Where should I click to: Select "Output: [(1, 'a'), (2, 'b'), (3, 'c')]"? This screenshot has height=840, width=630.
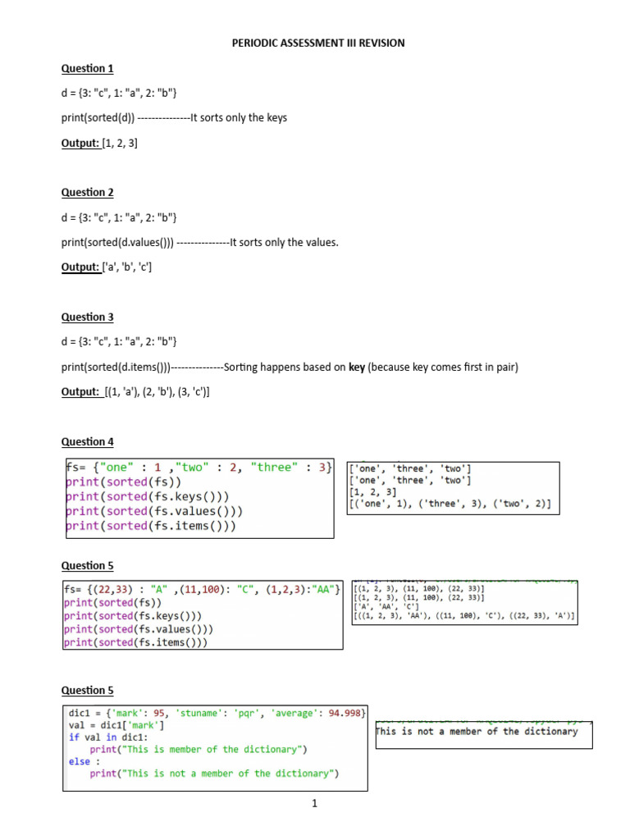point(135,391)
